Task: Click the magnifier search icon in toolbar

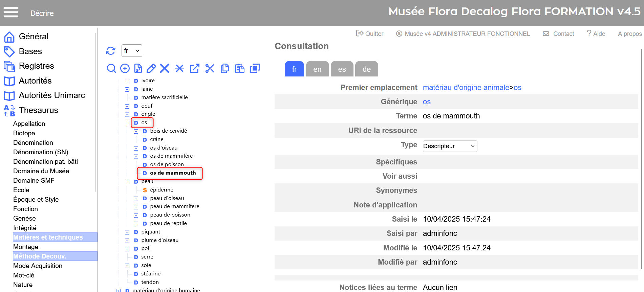Action: (x=111, y=68)
